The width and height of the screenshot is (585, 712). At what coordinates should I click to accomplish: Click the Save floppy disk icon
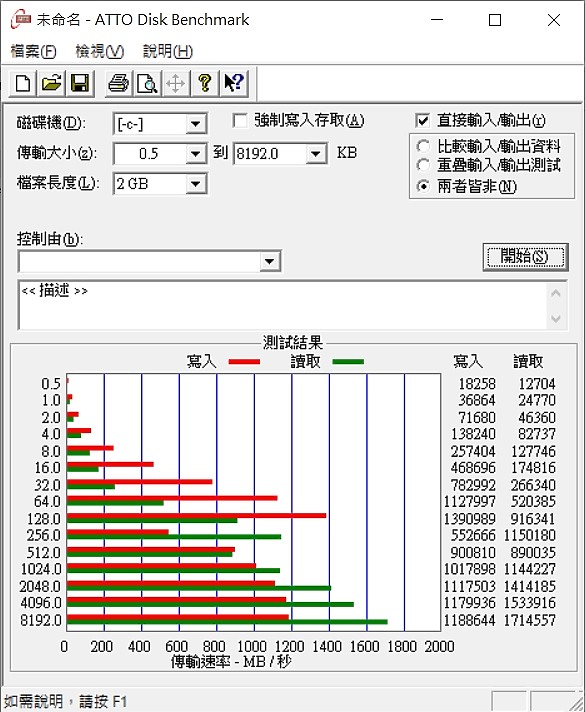[x=80, y=84]
